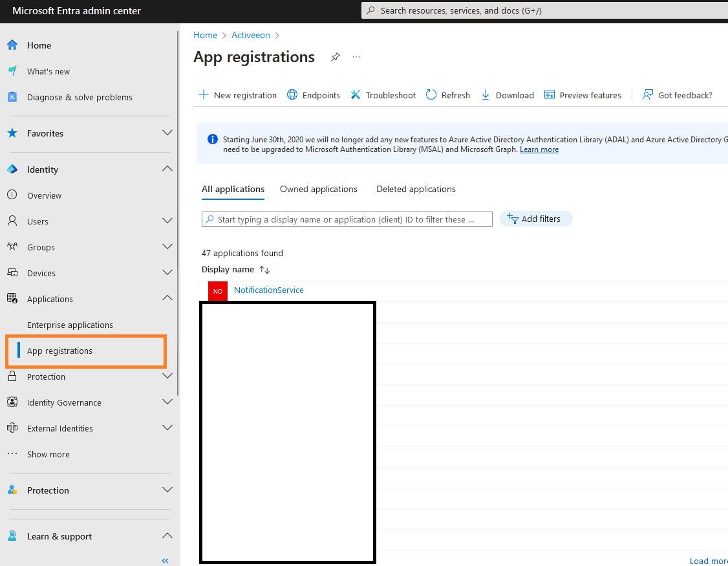Click the Load more link
Image resolution: width=728 pixels, height=566 pixels.
click(x=709, y=561)
